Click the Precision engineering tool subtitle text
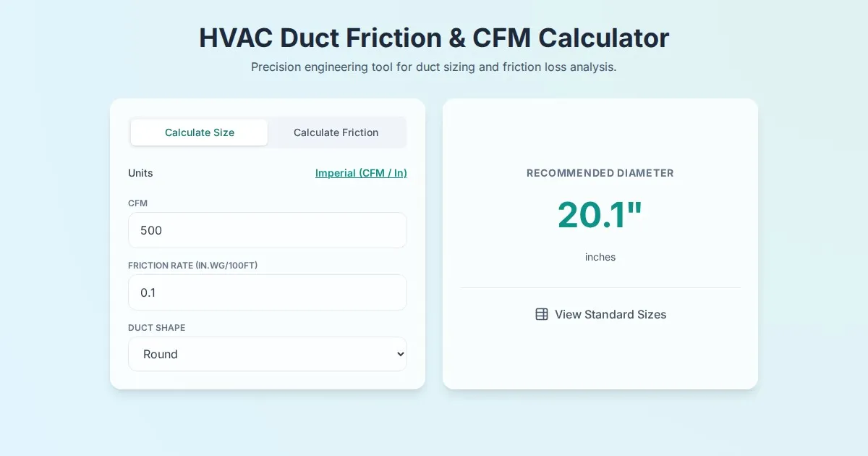 (x=434, y=67)
